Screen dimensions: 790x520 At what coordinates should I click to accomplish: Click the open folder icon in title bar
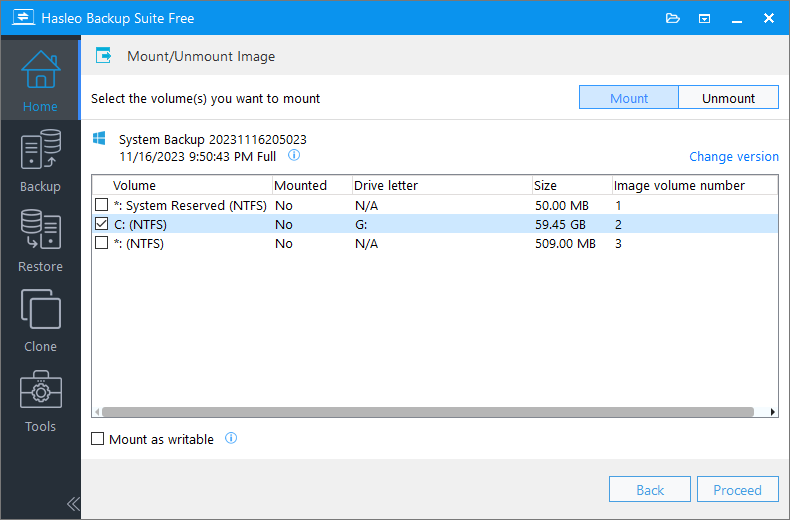pos(673,19)
